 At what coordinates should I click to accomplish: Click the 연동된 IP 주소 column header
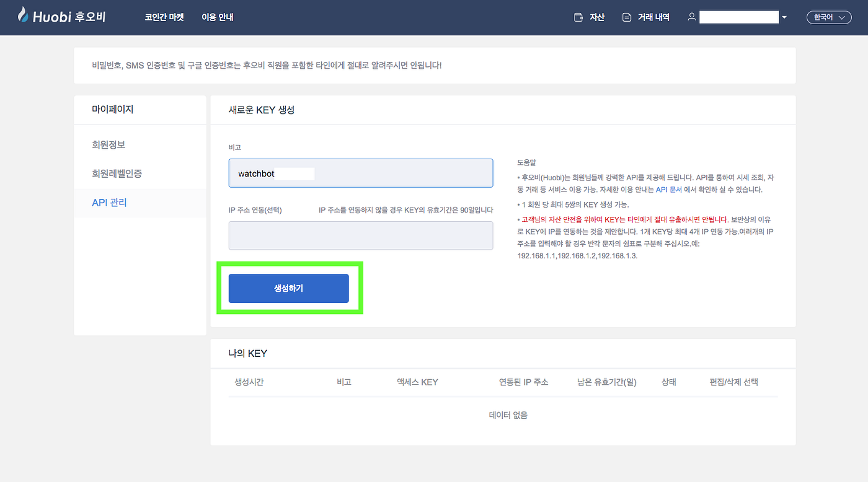pos(524,382)
